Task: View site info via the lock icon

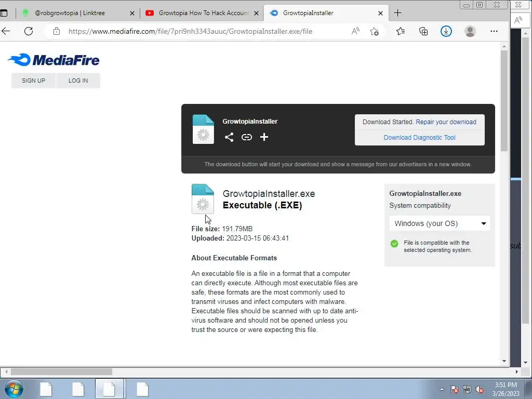Action: pos(57,31)
